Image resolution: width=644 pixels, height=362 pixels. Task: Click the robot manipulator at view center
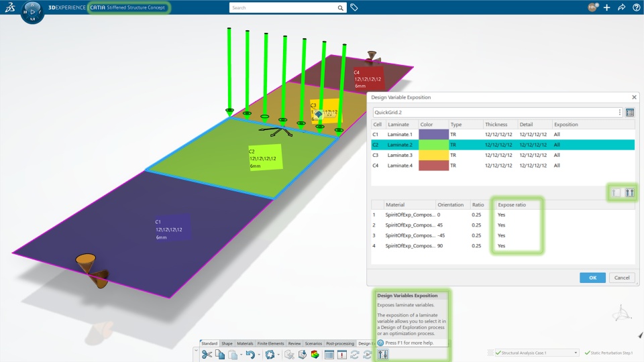(276, 131)
